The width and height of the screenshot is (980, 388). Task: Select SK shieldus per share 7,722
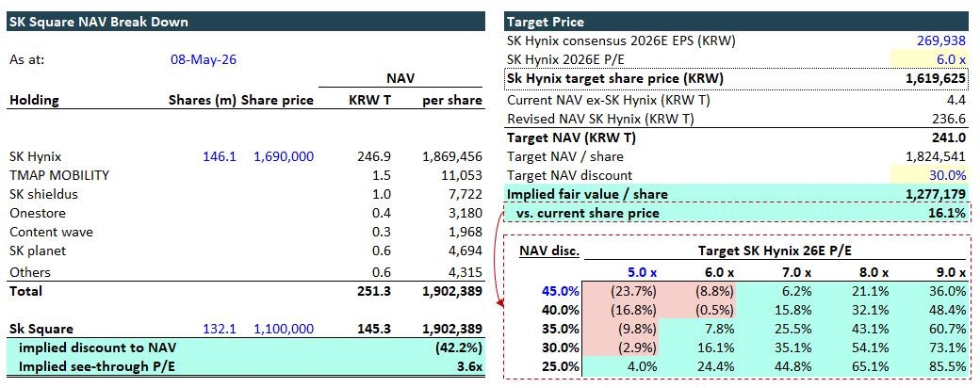coord(465,194)
